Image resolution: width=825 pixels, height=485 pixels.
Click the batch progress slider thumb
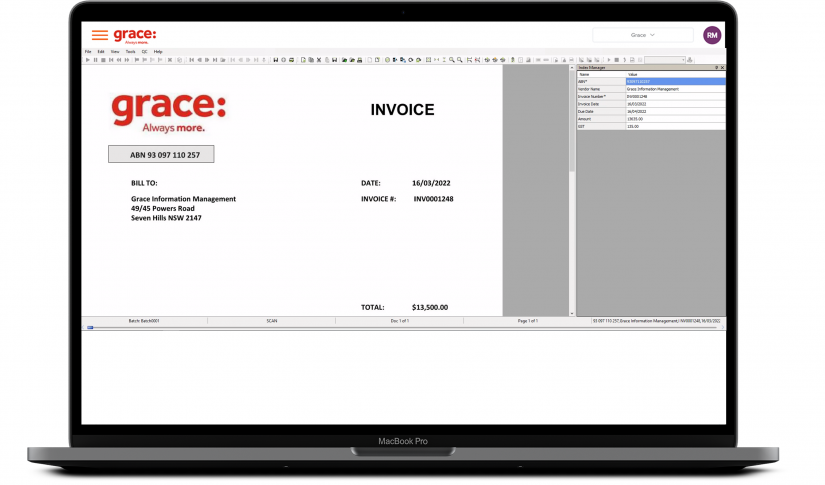pos(90,327)
